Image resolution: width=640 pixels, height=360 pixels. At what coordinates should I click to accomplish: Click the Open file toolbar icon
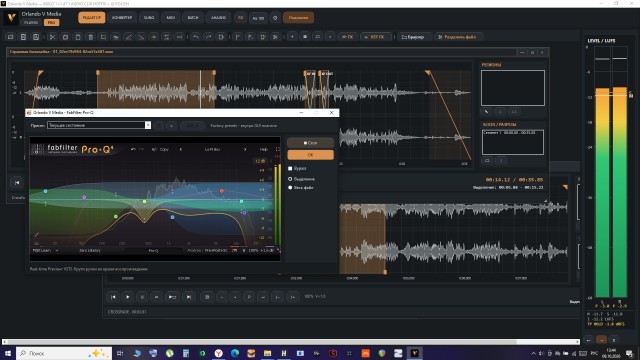pyautogui.click(x=11, y=37)
